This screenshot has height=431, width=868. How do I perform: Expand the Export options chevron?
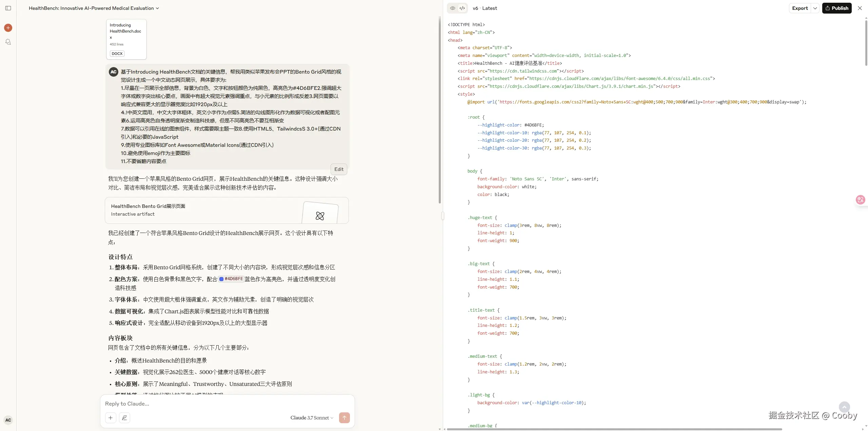[x=815, y=8]
